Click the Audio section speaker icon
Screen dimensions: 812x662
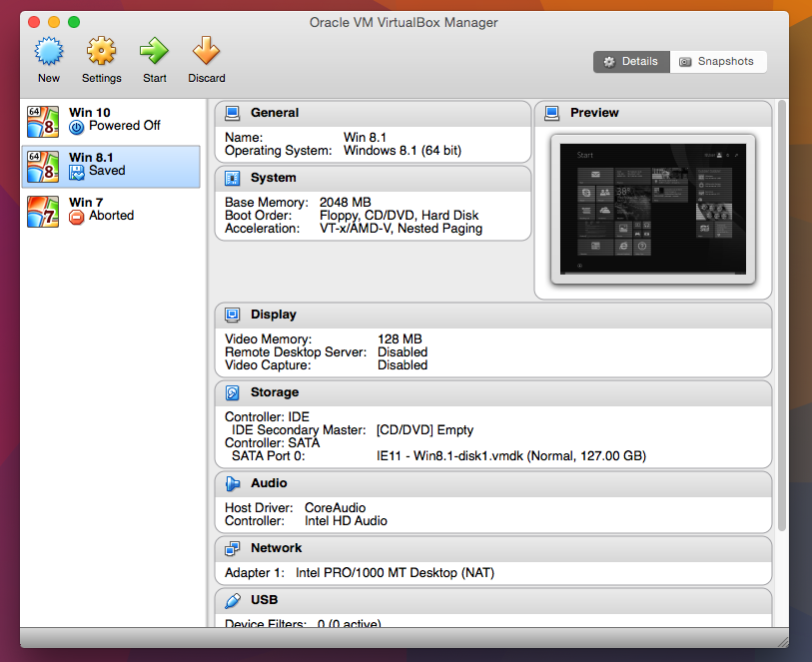point(233,483)
